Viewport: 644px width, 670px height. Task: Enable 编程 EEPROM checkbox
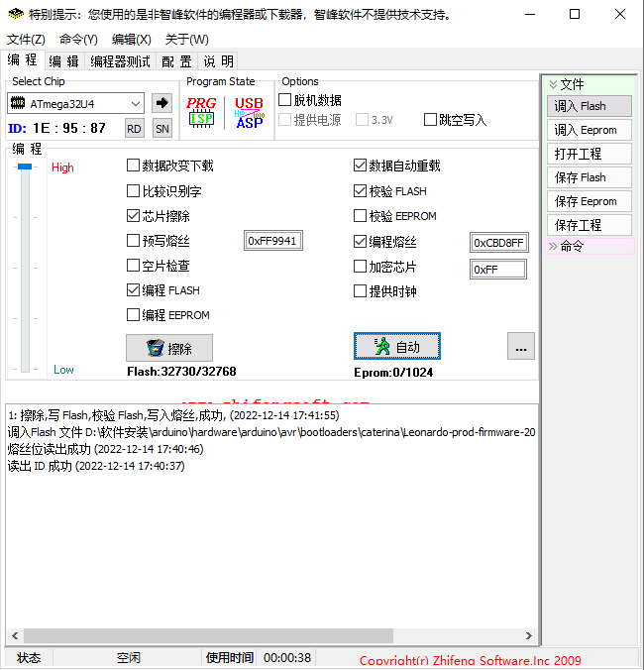133,315
